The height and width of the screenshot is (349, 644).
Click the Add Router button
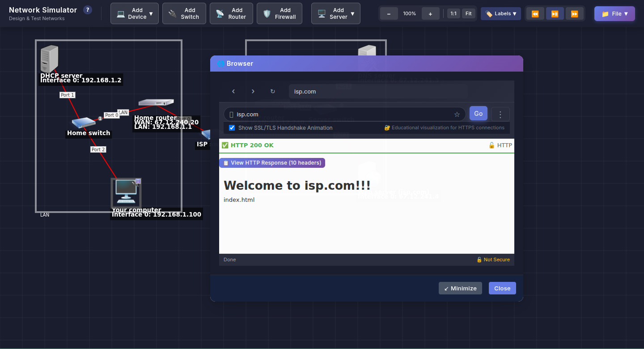[x=231, y=13]
